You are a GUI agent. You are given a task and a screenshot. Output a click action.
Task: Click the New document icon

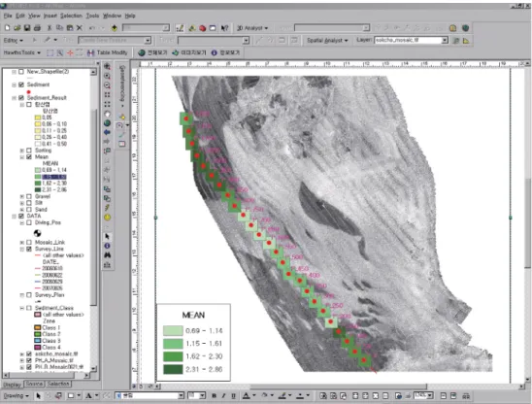(x=7, y=28)
